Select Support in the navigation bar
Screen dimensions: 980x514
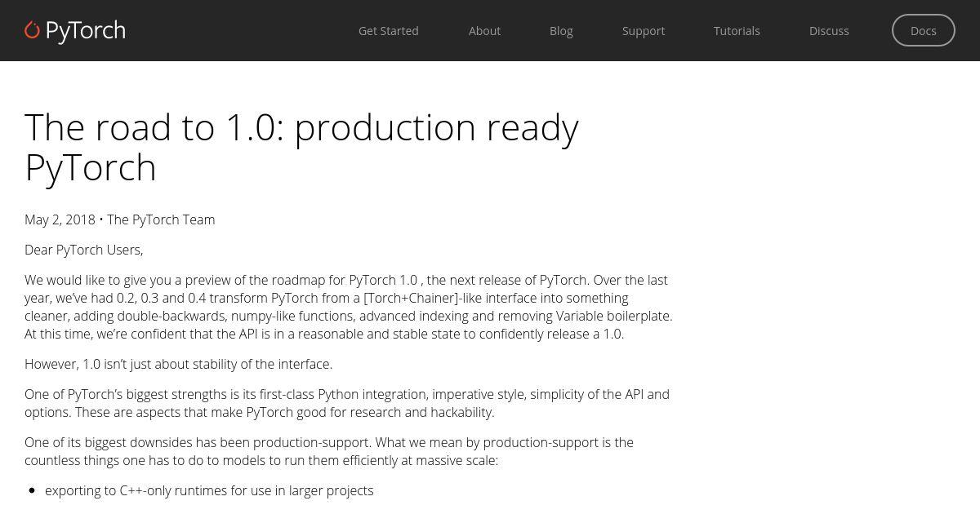tap(644, 30)
